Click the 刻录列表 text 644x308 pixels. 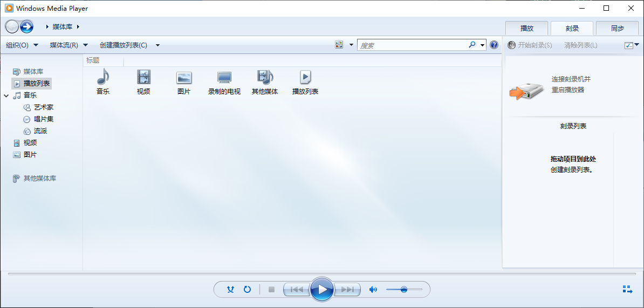[573, 126]
